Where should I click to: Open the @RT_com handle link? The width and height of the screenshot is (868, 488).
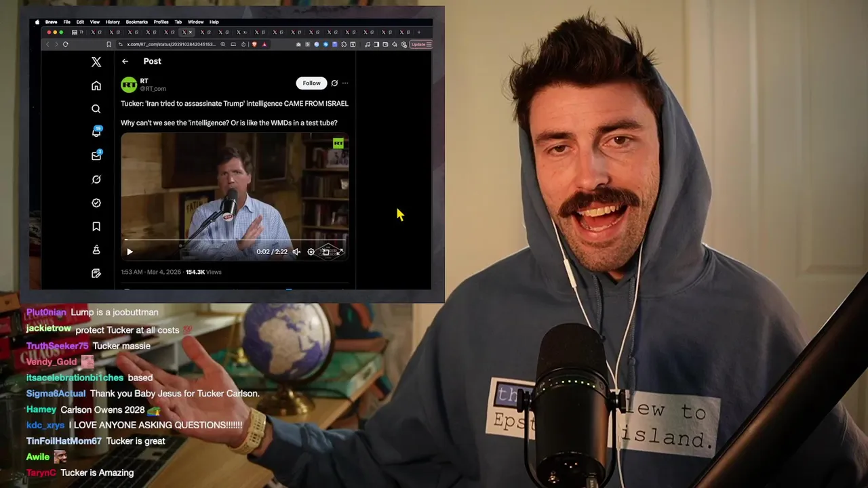(x=153, y=89)
